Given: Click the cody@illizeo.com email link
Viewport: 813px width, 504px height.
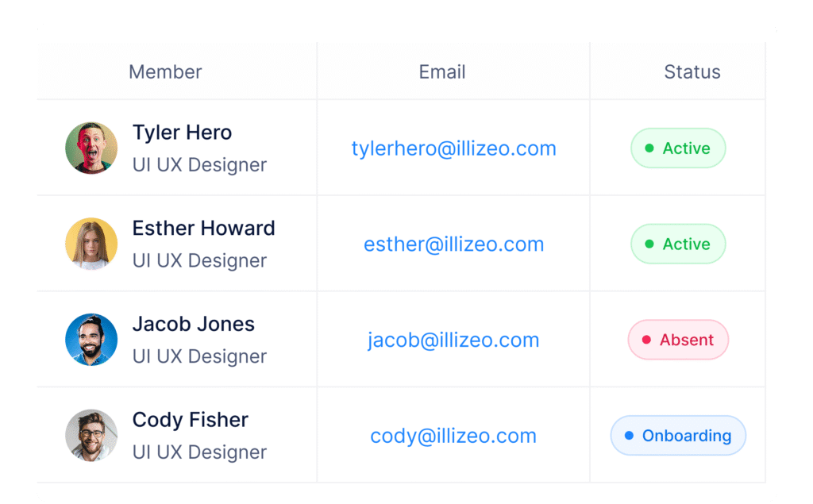Looking at the screenshot, I should coord(453,436).
